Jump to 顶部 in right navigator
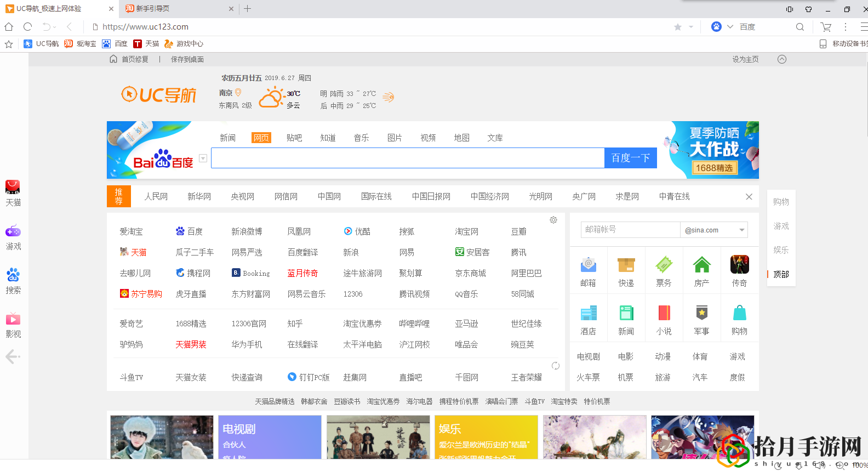 (781, 274)
